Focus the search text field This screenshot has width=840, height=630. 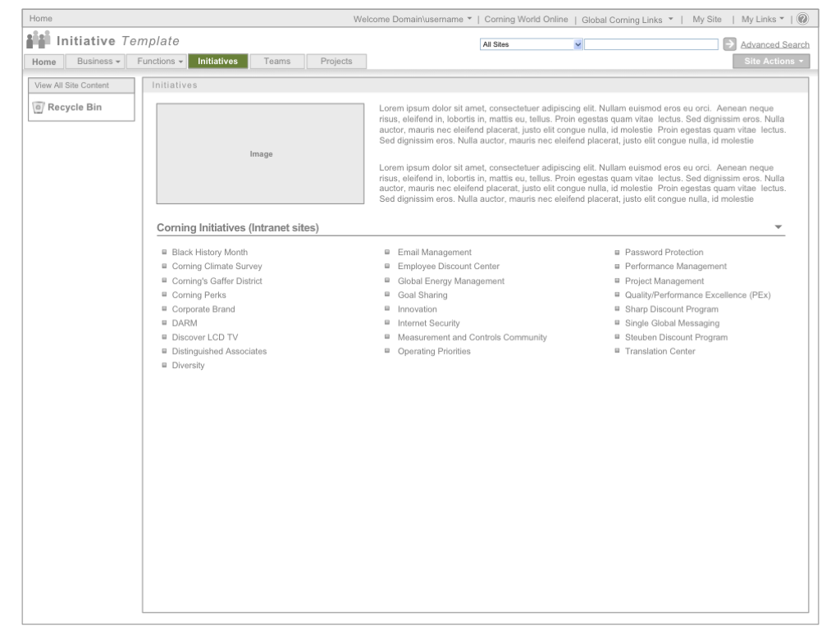tap(651, 44)
